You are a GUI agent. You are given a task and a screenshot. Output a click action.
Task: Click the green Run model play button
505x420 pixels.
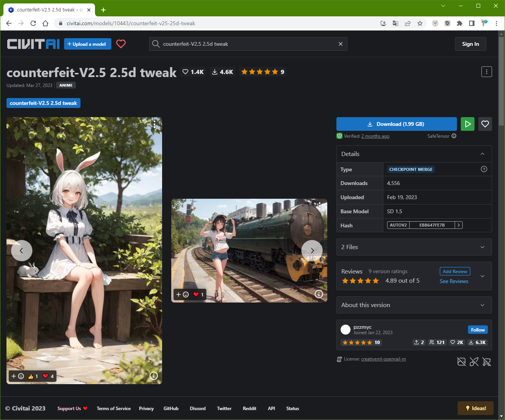(468, 124)
